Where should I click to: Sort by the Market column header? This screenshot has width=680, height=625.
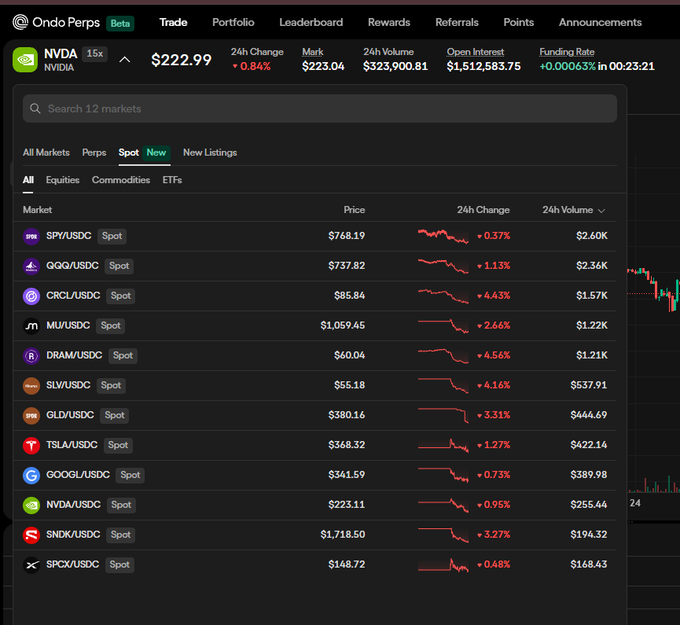[37, 210]
